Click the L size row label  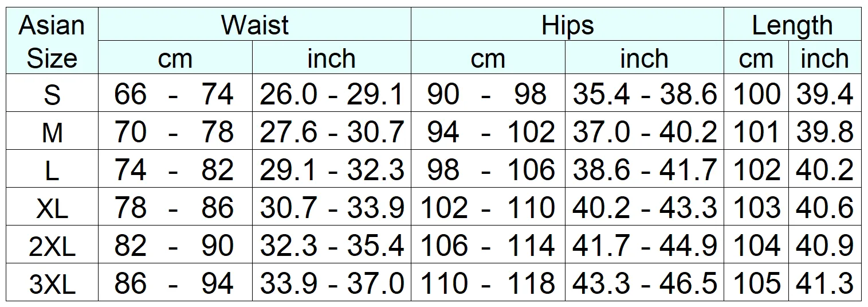(52, 169)
